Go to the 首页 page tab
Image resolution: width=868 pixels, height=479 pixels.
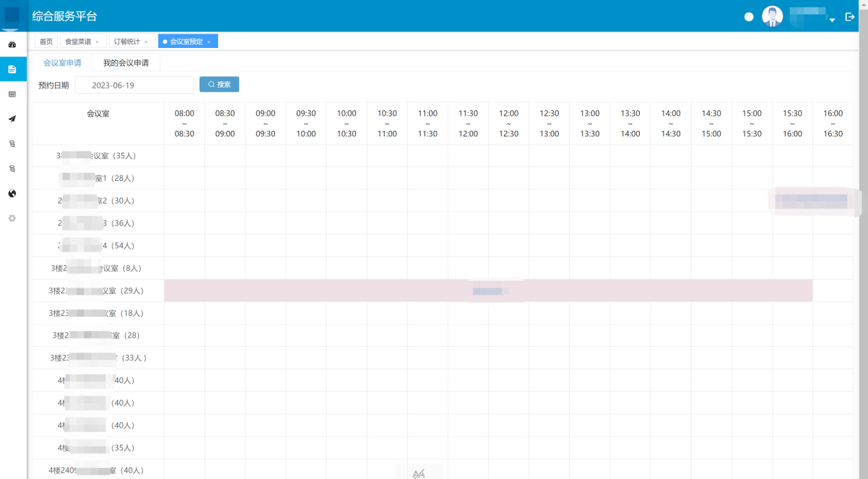tap(46, 42)
